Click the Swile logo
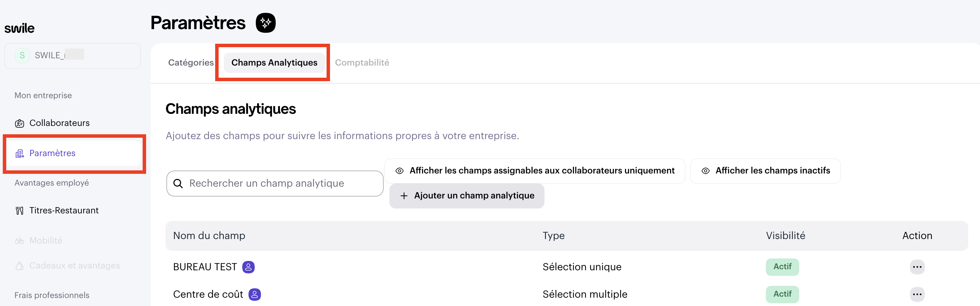This screenshot has width=980, height=306. point(19,28)
